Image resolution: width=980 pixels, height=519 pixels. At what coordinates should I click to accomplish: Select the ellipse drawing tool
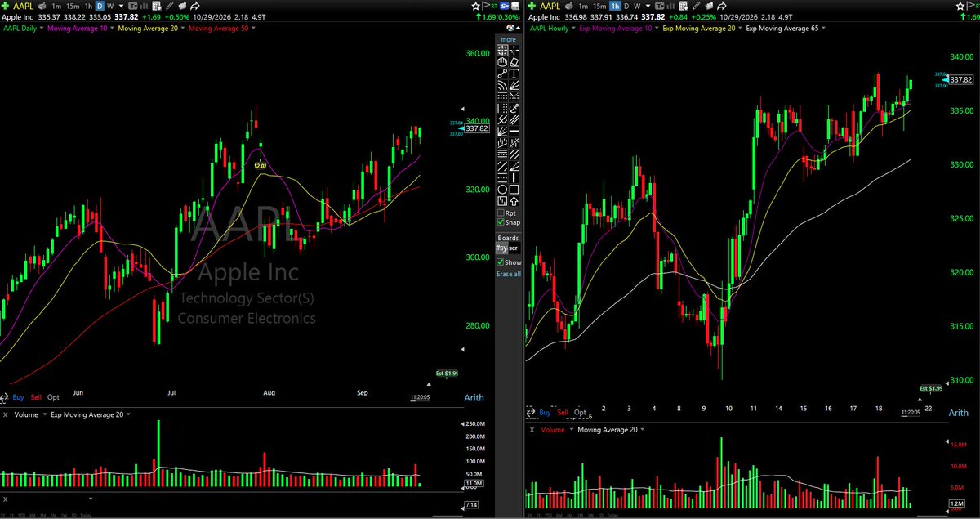tap(501, 189)
